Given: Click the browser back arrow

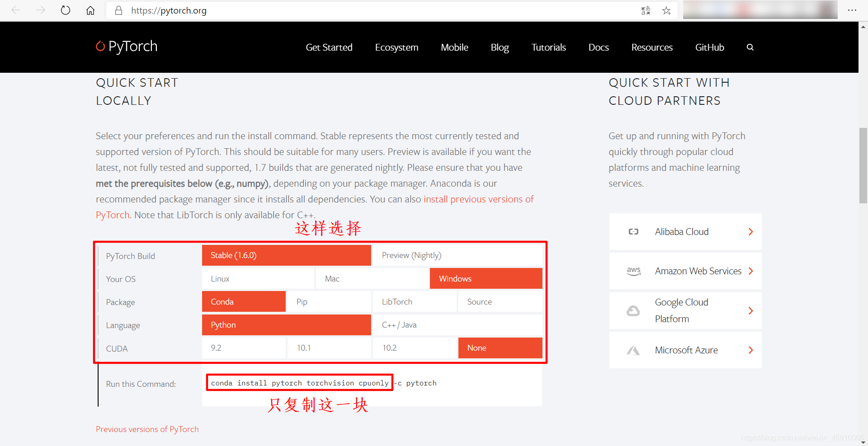Looking at the screenshot, I should point(16,10).
